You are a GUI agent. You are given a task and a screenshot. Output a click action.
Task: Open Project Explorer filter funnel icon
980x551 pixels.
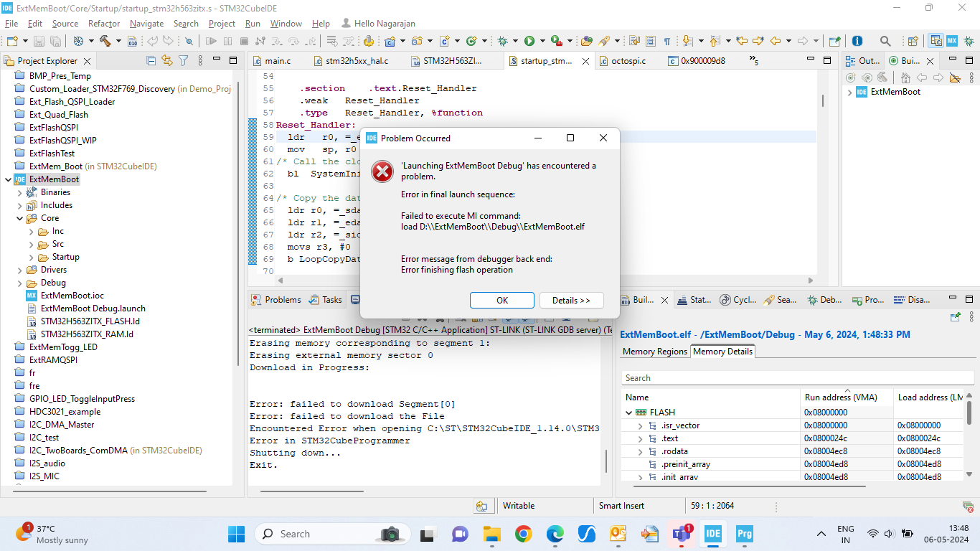(183, 61)
